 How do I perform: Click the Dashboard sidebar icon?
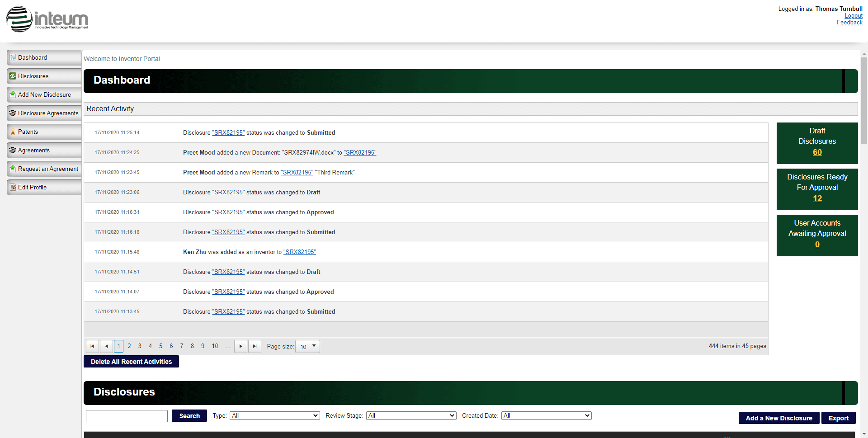[13, 57]
